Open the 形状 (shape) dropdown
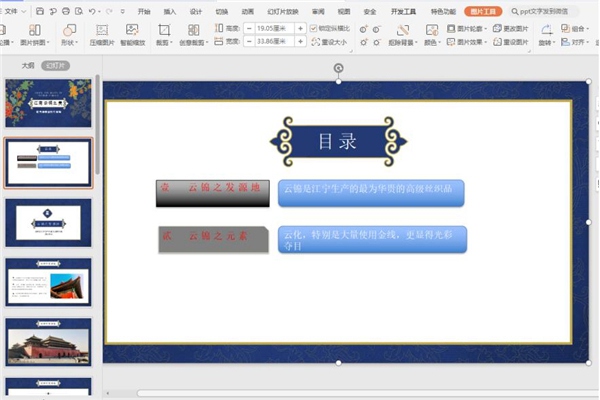Screen dimensions: 600x400 pos(69,43)
